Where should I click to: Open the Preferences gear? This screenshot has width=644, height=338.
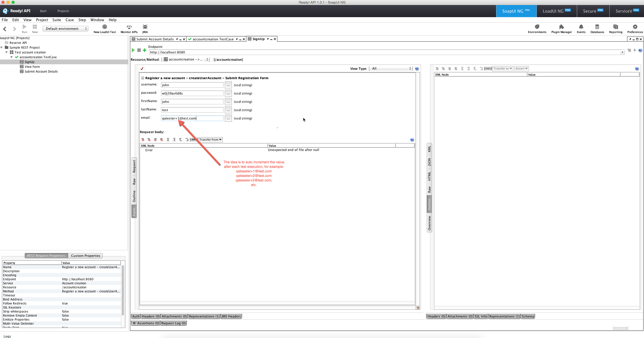(635, 27)
